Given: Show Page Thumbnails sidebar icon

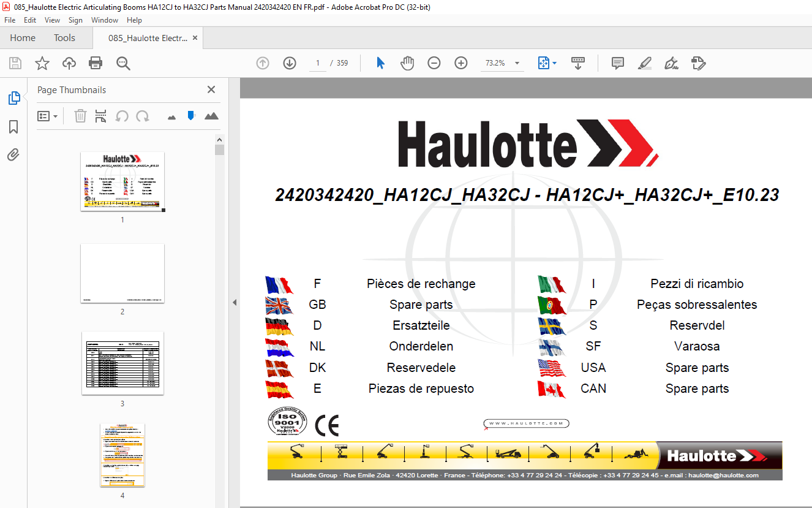Looking at the screenshot, I should [x=13, y=98].
